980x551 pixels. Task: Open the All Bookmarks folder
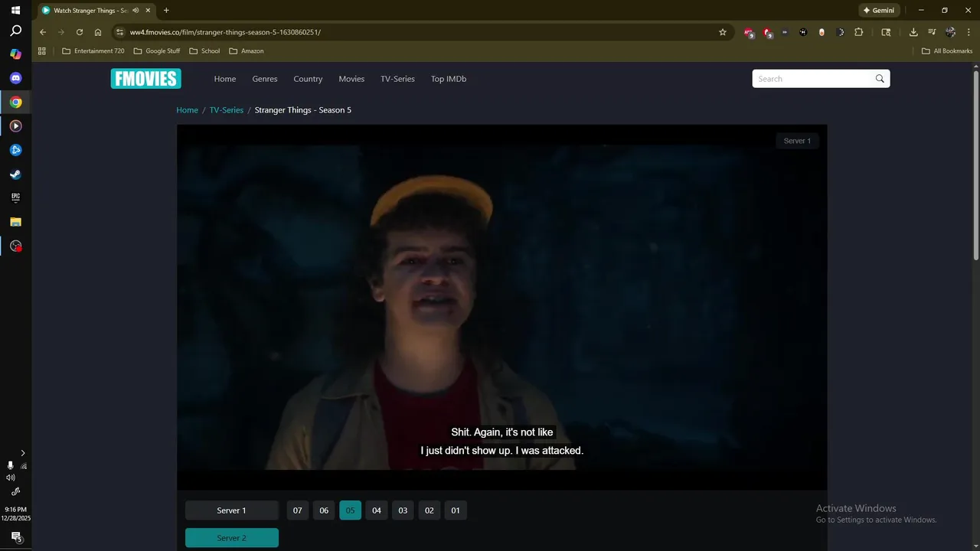click(x=947, y=51)
